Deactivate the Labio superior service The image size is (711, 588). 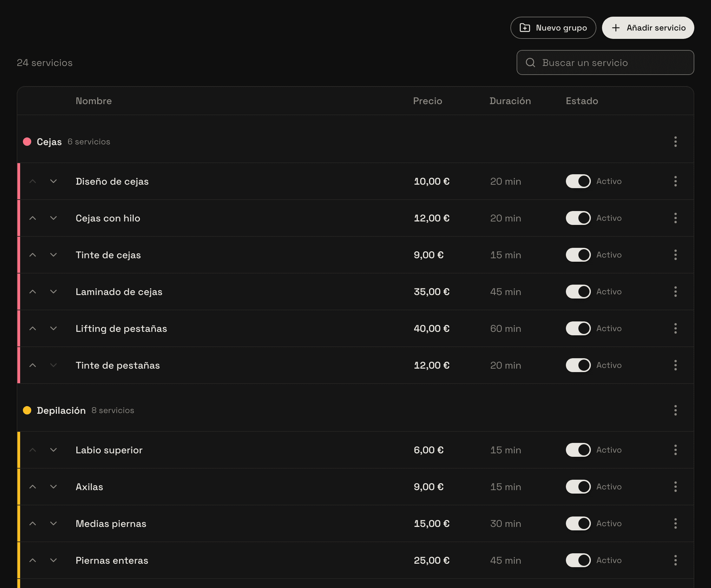click(578, 450)
